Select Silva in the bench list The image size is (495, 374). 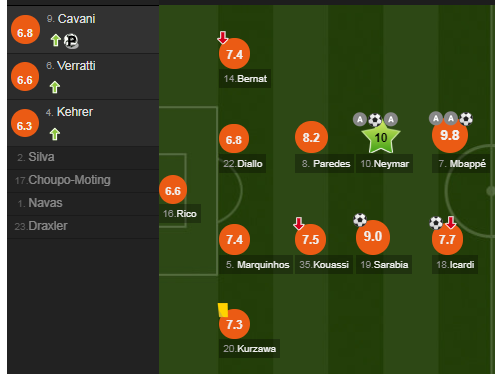coord(83,157)
